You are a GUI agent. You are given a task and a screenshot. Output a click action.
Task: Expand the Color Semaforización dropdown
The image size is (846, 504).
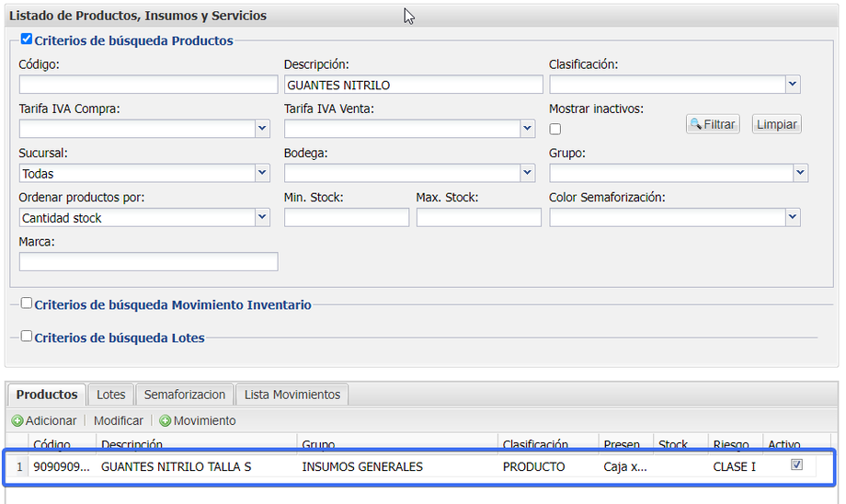click(793, 217)
